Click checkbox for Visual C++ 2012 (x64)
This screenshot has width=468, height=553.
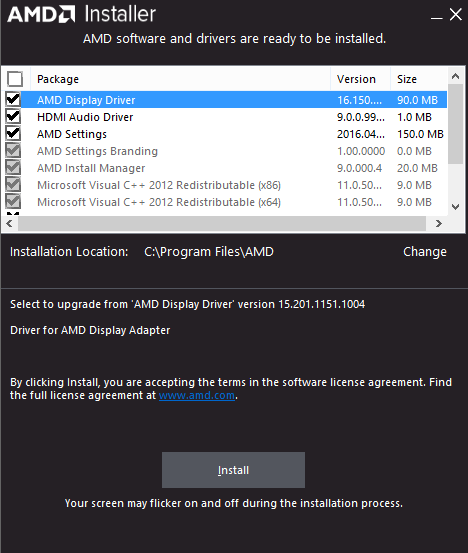pyautogui.click(x=13, y=202)
